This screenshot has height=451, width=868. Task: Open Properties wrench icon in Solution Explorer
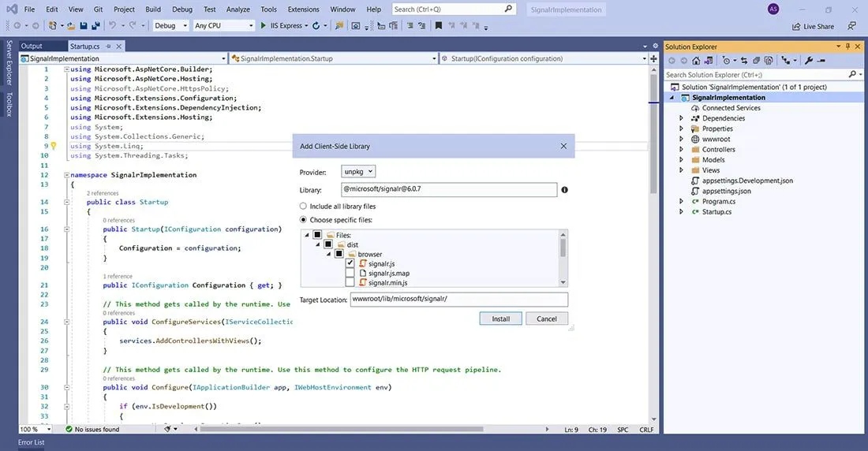coord(809,61)
